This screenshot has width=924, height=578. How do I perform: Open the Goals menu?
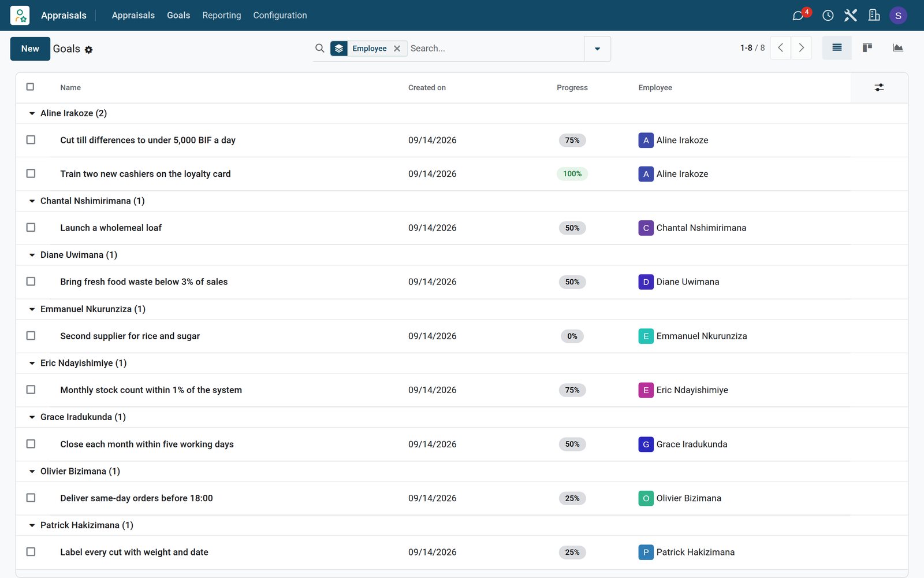point(178,15)
